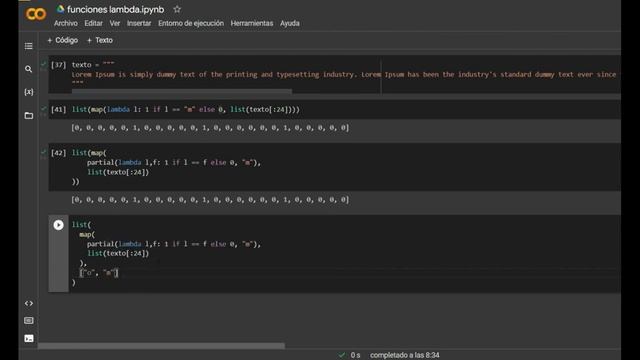Open the terminal icon in sidebar
Image resolution: width=640 pixels, height=360 pixels.
[29, 338]
